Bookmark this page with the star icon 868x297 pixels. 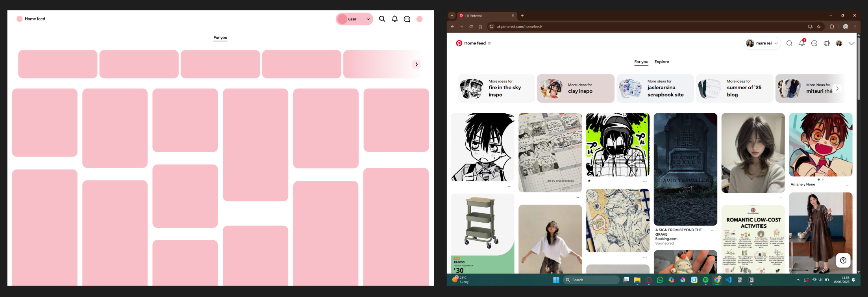click(x=819, y=27)
